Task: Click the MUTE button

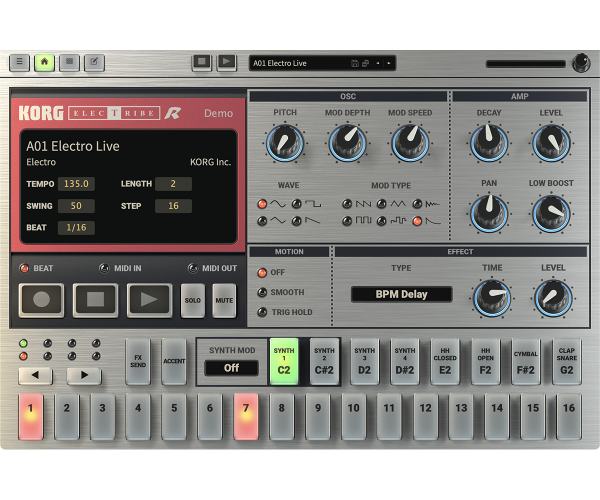Action: pos(224,300)
